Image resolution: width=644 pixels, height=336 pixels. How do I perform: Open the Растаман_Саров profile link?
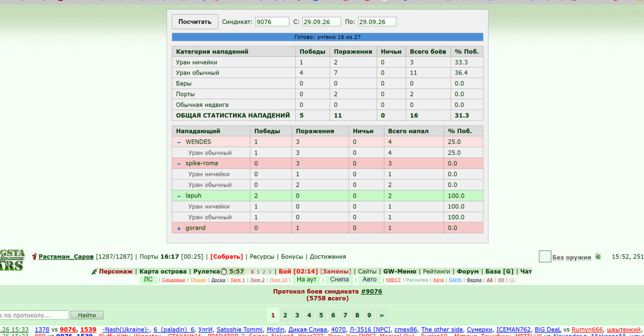pyautogui.click(x=66, y=257)
